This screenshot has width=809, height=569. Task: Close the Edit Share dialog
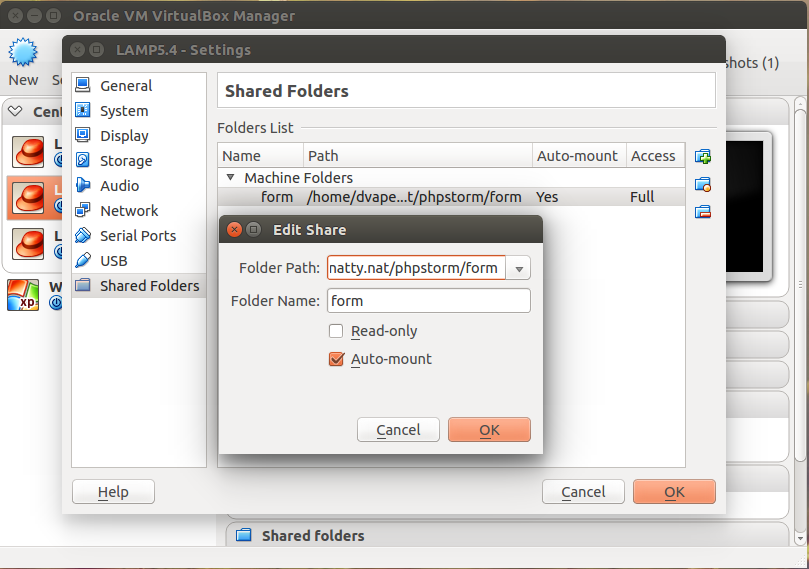pyautogui.click(x=234, y=230)
